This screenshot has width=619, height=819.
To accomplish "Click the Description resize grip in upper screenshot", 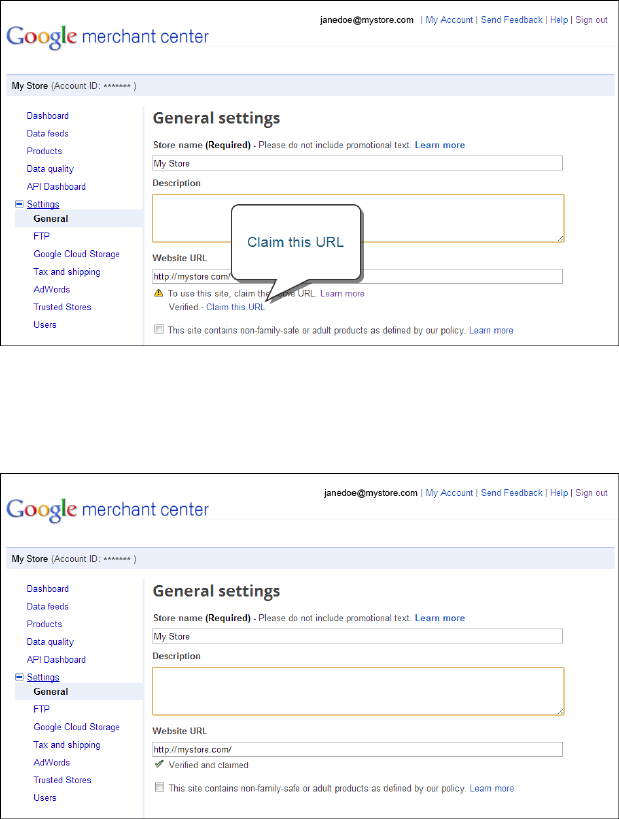I will (560, 238).
